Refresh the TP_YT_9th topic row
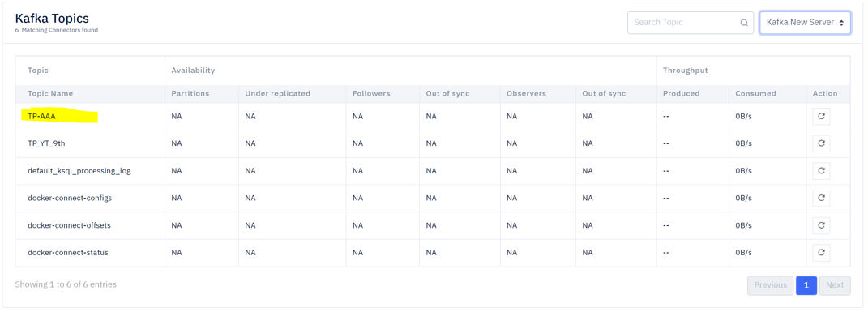The image size is (868, 312). 821,143
